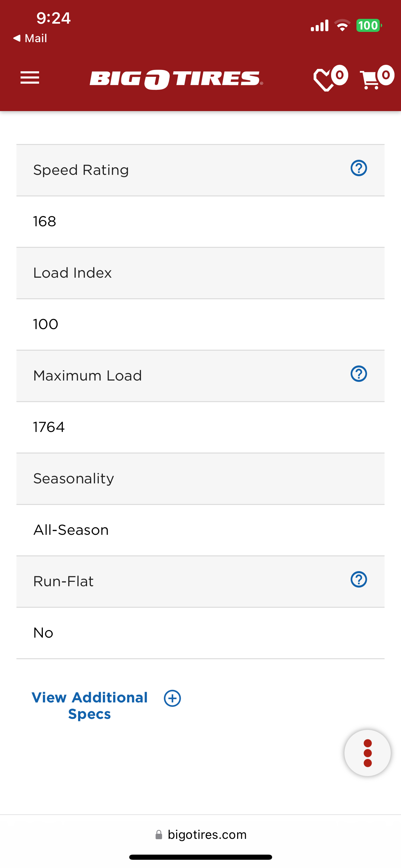401x868 pixels.
Task: Tap the Big O Tires logo
Action: point(176,79)
